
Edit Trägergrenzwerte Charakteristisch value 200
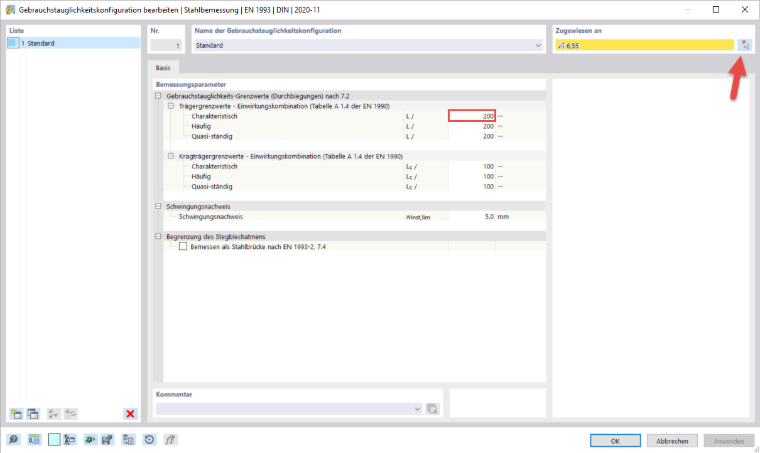point(472,116)
